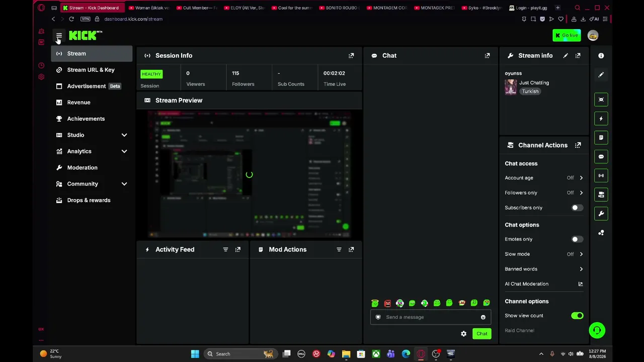Open Microsoft Edge from taskbar
The image size is (644, 362).
406,354
